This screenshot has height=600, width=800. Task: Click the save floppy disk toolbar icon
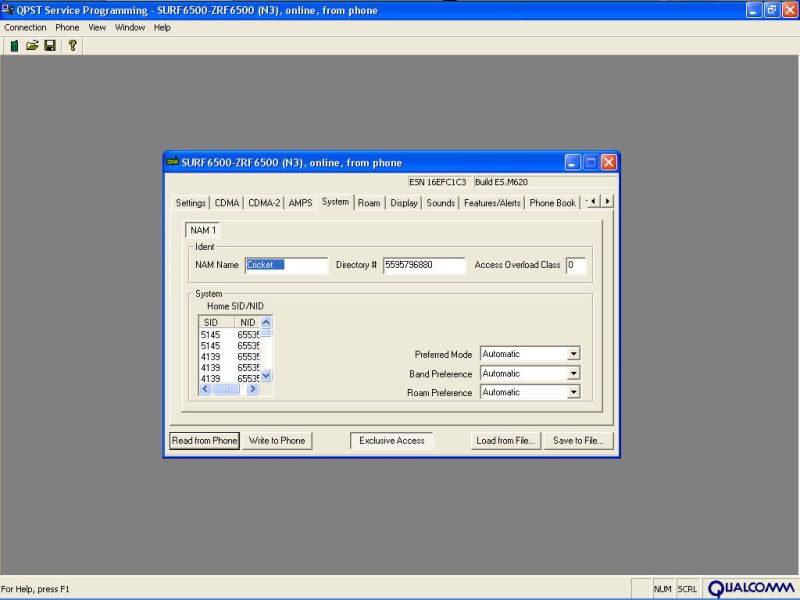tap(50, 46)
